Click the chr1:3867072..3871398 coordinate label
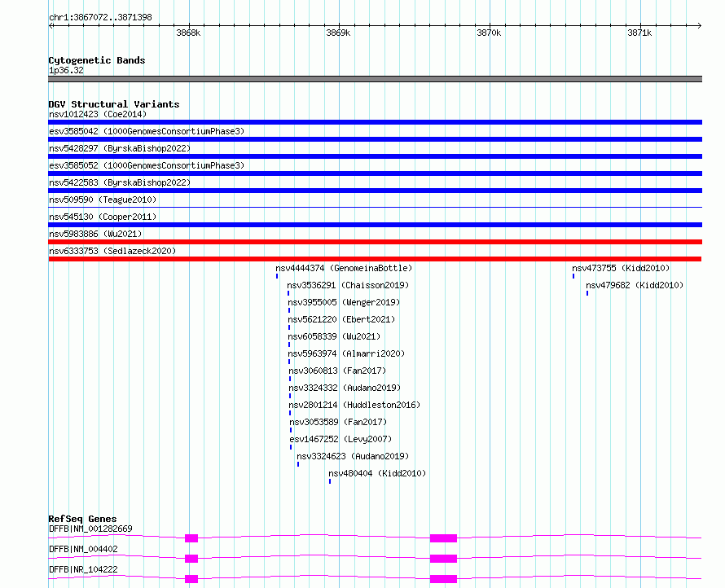 (100, 18)
